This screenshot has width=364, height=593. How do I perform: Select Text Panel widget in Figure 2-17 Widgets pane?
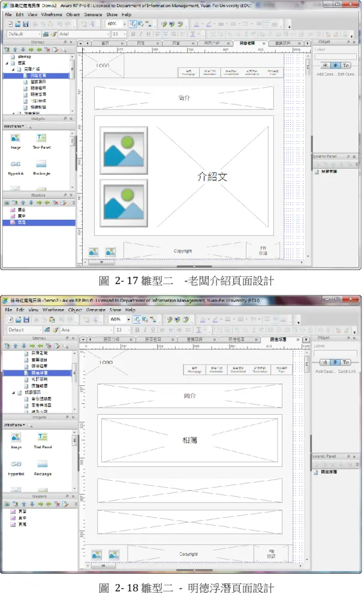click(x=41, y=141)
